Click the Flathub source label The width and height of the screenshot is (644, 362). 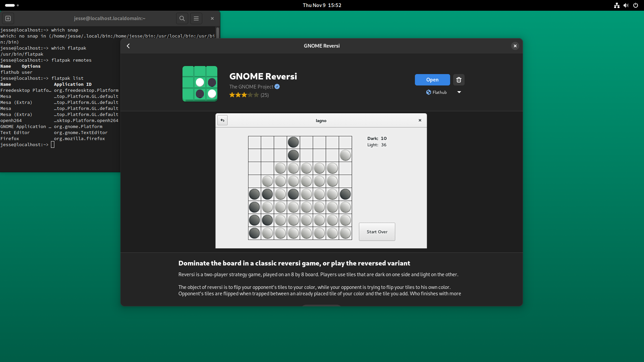436,92
